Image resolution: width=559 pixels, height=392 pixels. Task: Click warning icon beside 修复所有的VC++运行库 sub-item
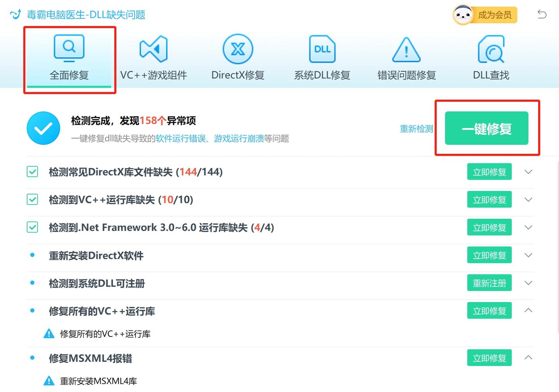point(49,333)
